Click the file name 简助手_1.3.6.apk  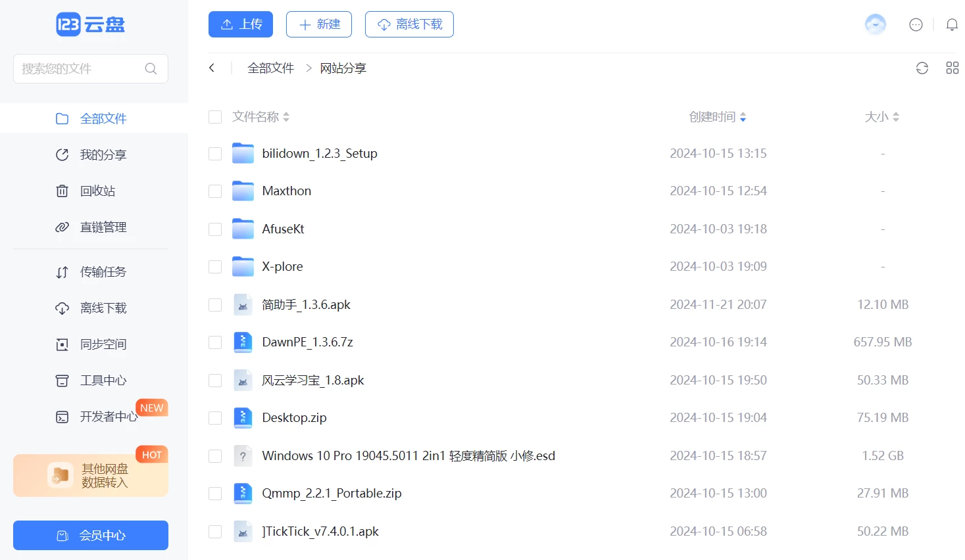click(306, 304)
